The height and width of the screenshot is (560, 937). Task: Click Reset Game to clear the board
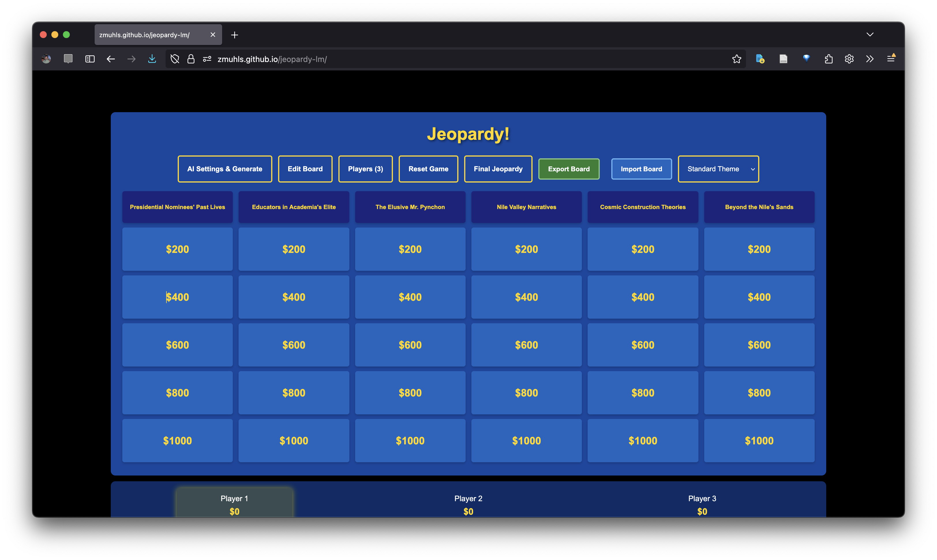428,169
